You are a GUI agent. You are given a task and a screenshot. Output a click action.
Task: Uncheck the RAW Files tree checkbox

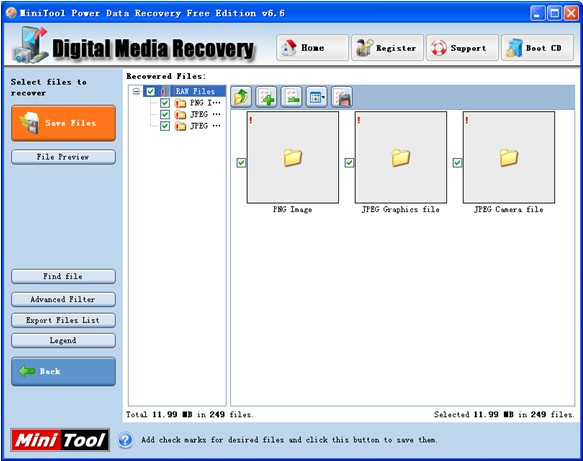151,91
